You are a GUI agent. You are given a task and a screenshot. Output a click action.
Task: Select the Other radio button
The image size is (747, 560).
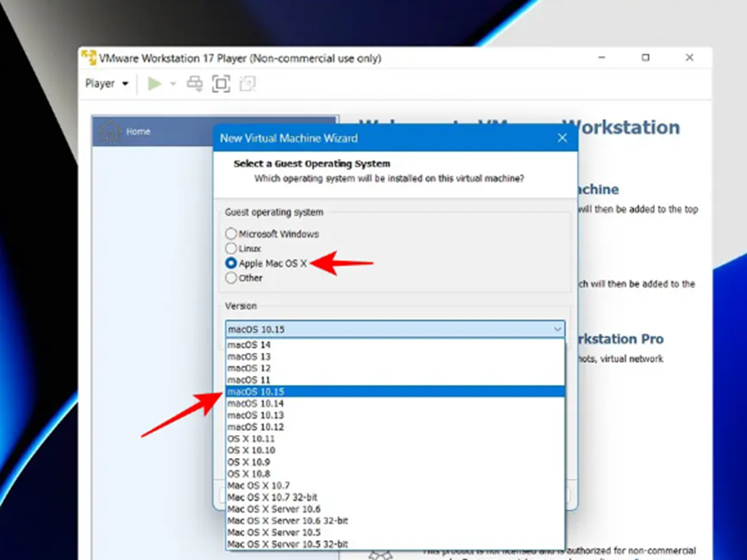(231, 278)
